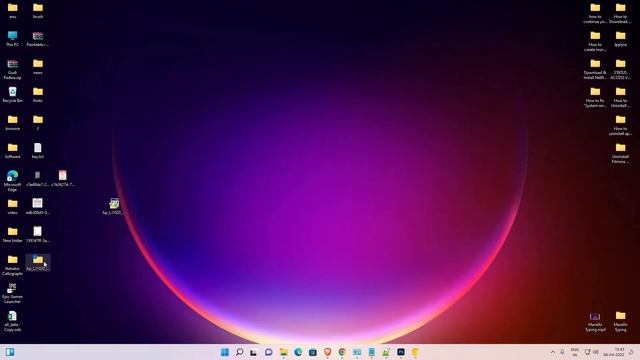Open Task View from taskbar
Image resolution: width=640 pixels, height=360 pixels.
tap(254, 352)
